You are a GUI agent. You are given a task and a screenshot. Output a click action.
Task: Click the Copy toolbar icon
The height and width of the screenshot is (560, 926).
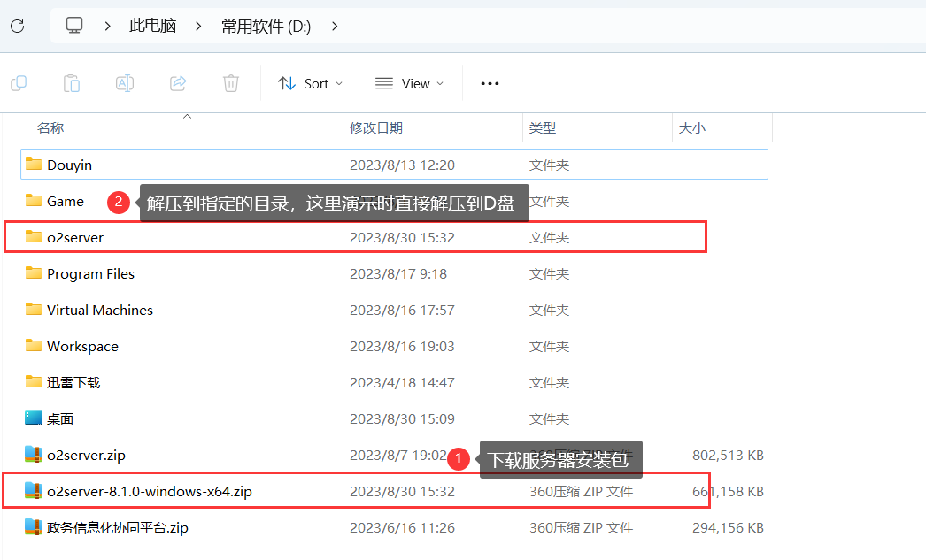pos(19,83)
